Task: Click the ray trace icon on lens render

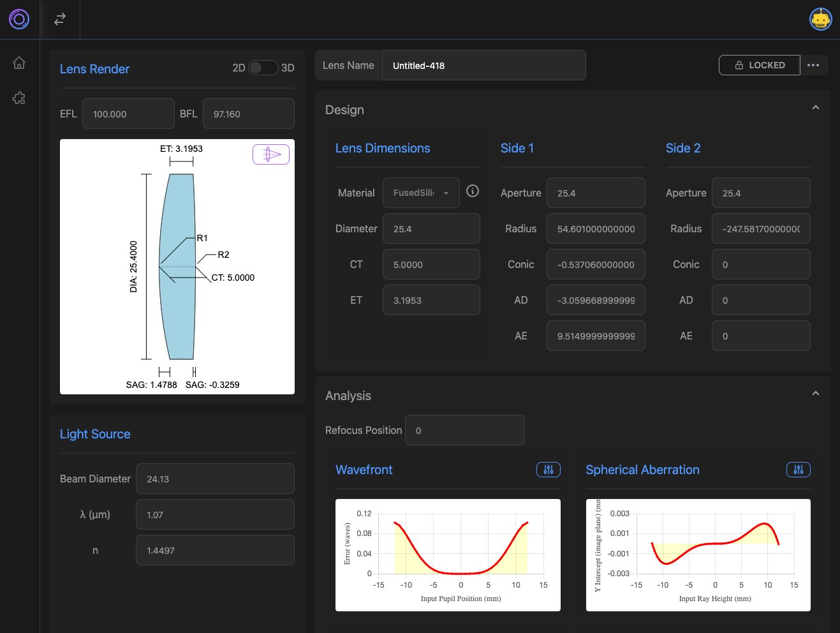Action: click(271, 154)
